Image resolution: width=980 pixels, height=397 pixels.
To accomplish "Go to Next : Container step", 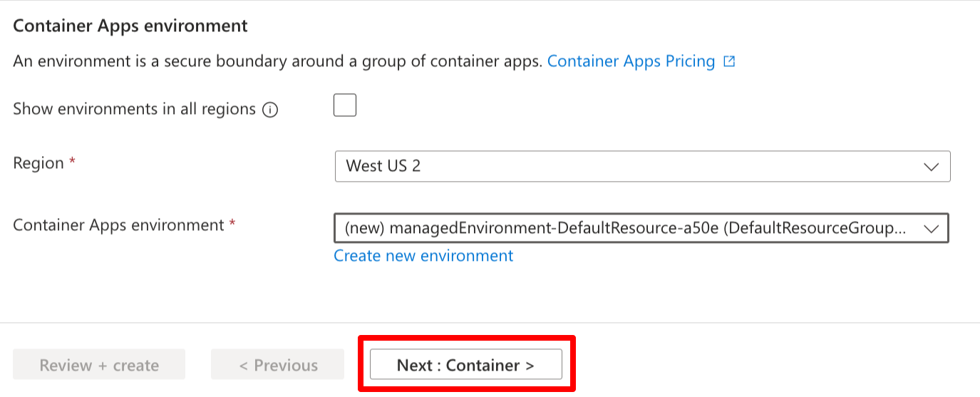I will 466,365.
